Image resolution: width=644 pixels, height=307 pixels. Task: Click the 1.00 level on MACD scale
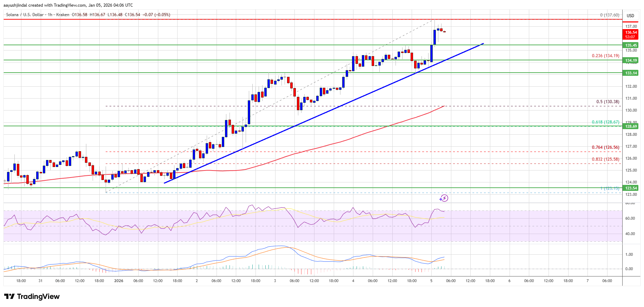click(x=629, y=254)
